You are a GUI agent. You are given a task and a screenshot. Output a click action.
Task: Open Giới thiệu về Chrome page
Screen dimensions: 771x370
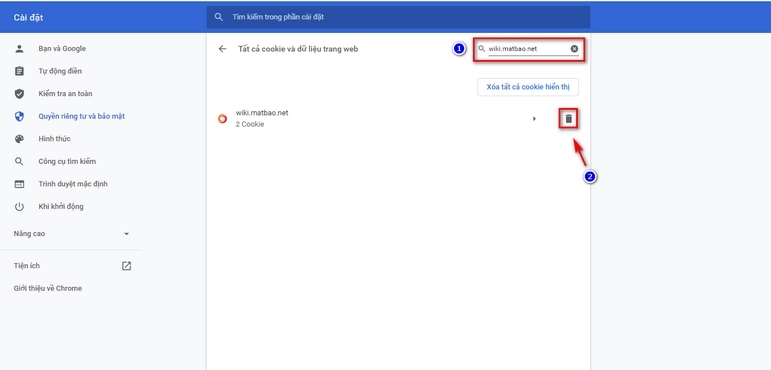pyautogui.click(x=48, y=288)
